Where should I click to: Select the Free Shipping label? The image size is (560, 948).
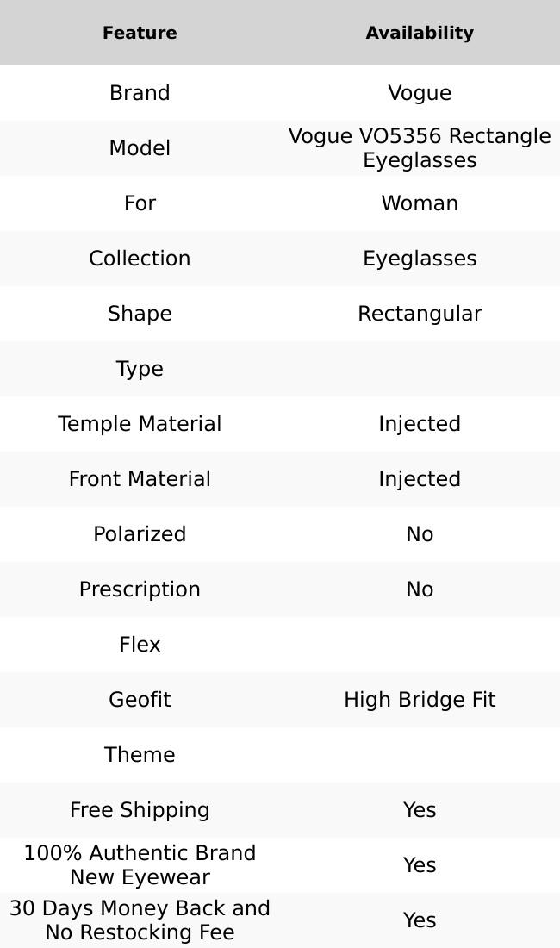[140, 810]
